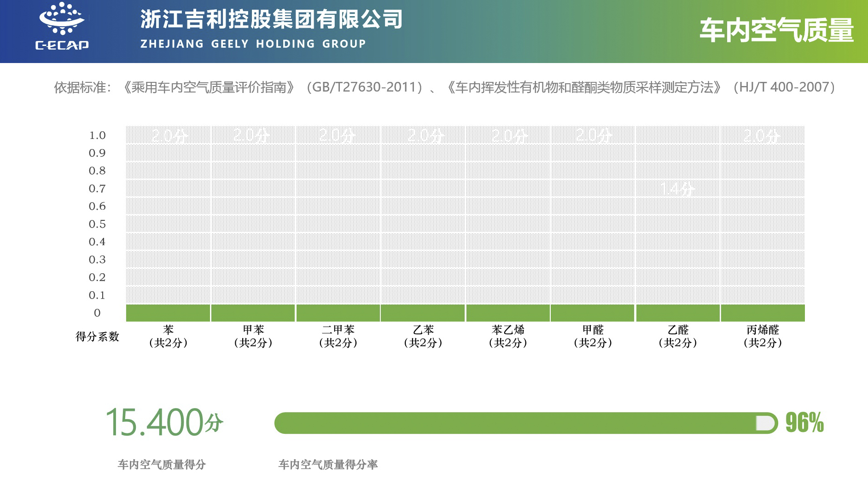This screenshot has height=478, width=868.
Task: Click the 苯乙烯 (共2分) bar label
Action: [x=508, y=336]
